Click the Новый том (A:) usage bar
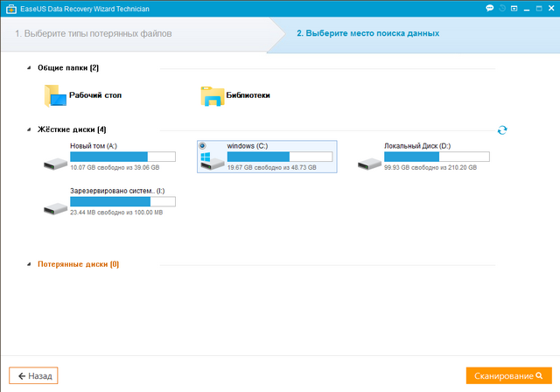 coord(122,157)
